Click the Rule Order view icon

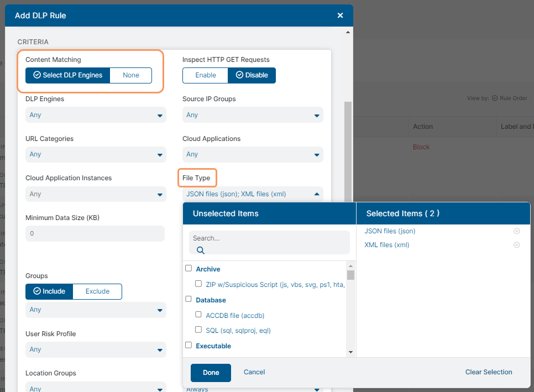coord(495,98)
